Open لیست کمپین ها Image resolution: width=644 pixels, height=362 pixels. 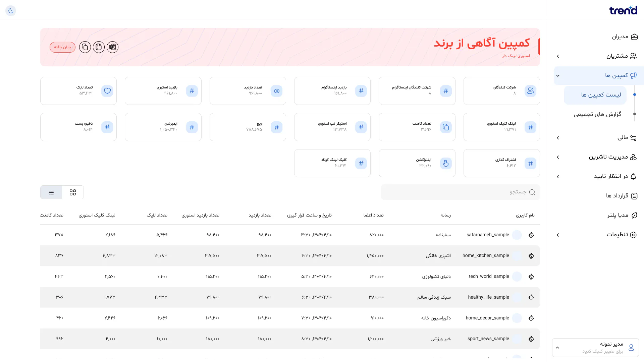[595, 95]
